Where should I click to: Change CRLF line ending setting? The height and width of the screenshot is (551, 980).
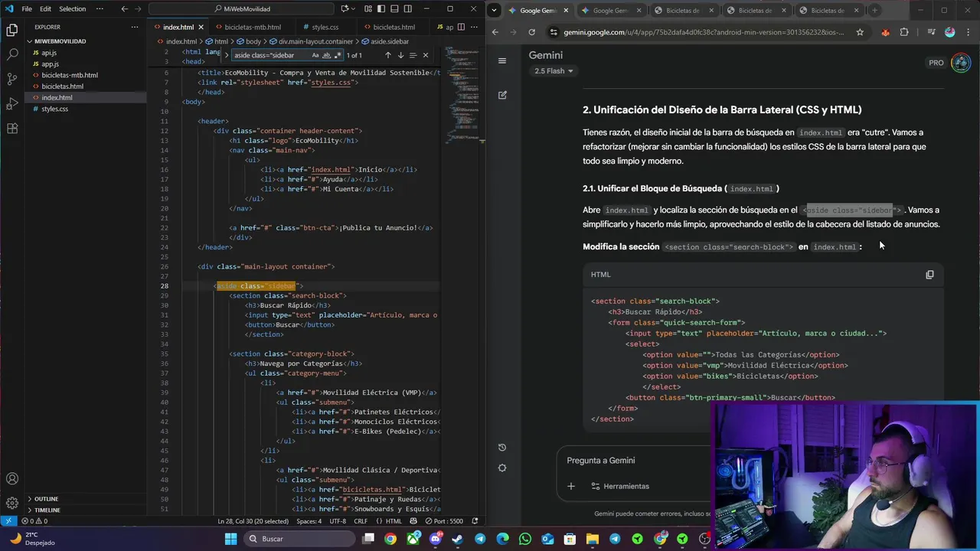pos(360,521)
